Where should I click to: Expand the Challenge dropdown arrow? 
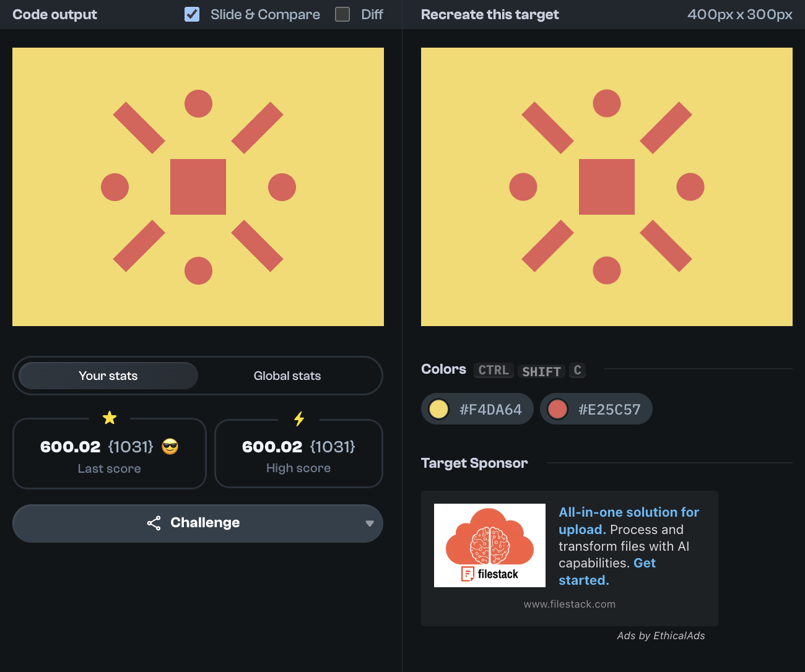click(370, 523)
